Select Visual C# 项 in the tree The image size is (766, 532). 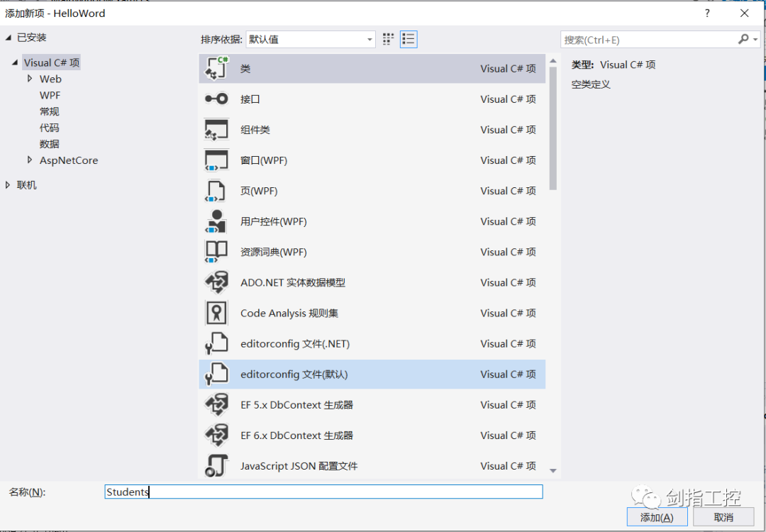(51, 62)
